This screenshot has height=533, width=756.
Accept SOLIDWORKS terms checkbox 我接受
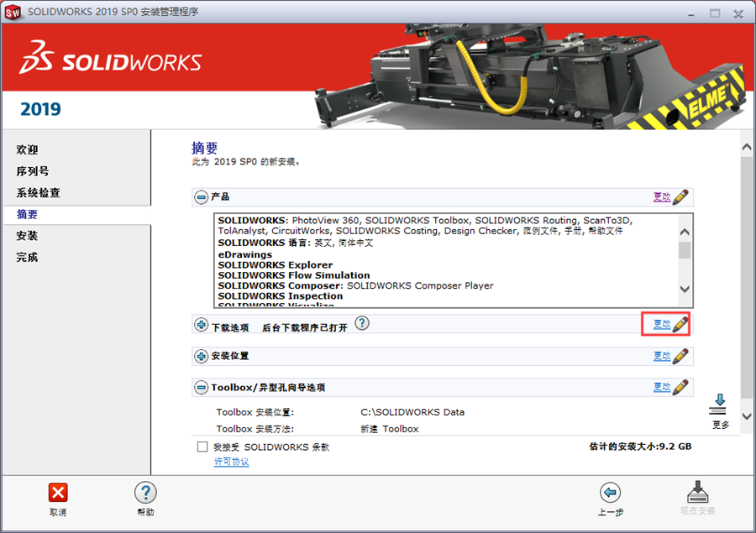pos(202,447)
